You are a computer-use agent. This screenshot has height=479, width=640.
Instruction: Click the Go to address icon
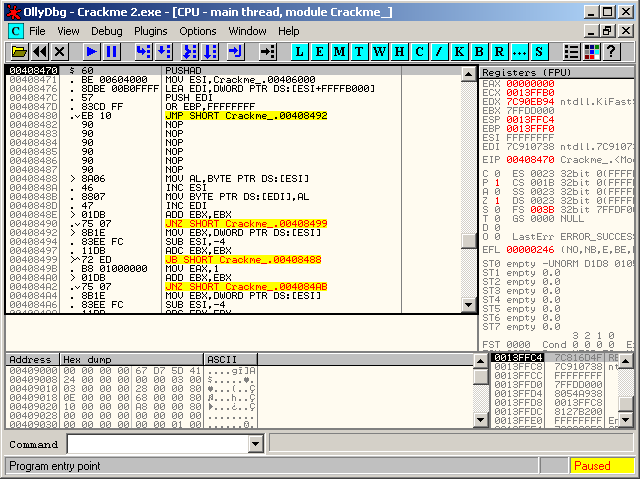click(x=268, y=52)
